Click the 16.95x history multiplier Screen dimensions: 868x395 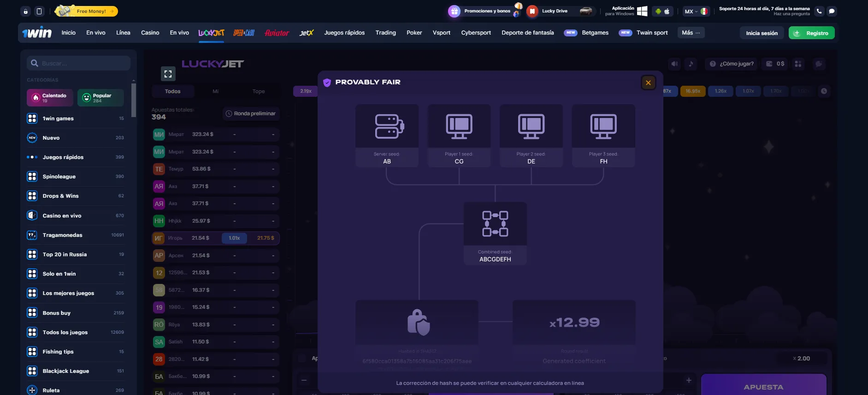pyautogui.click(x=693, y=91)
